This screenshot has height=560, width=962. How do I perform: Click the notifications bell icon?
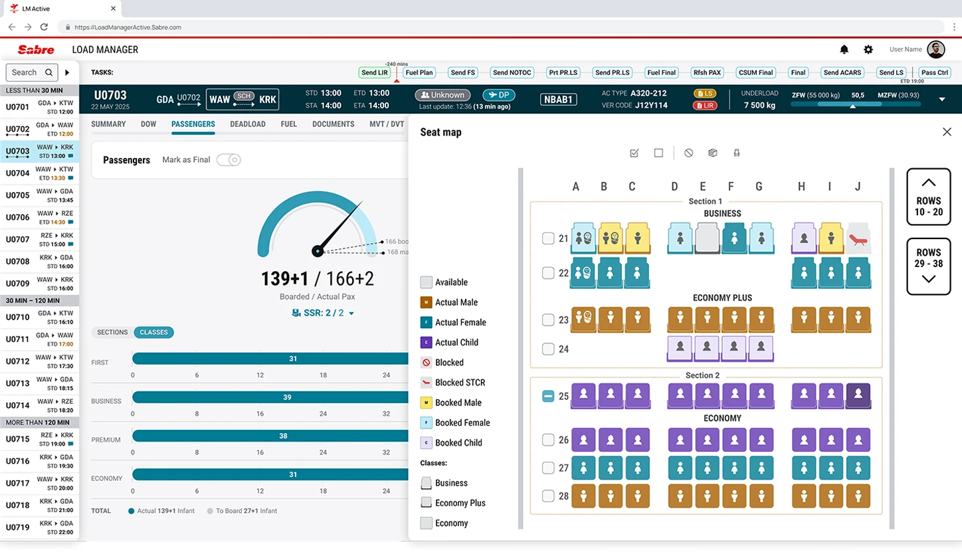(x=844, y=50)
